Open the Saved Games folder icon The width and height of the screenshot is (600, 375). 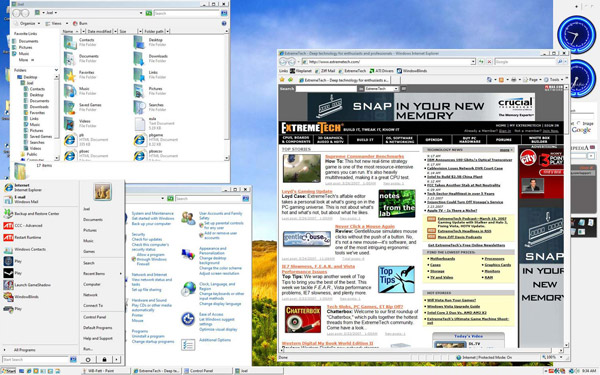coord(70,107)
